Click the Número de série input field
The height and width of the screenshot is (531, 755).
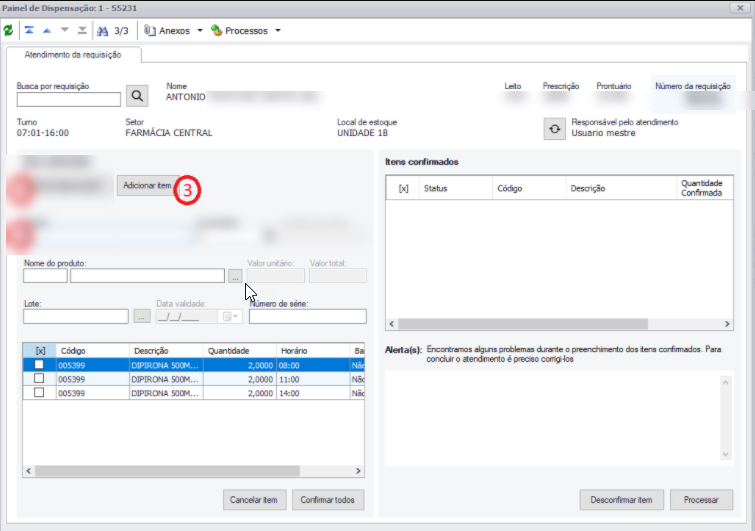click(308, 316)
